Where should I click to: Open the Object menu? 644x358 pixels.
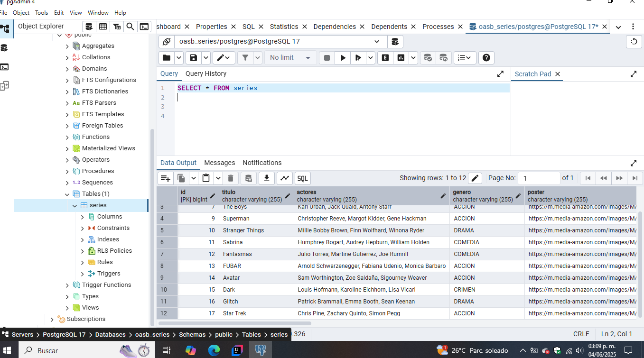point(21,13)
